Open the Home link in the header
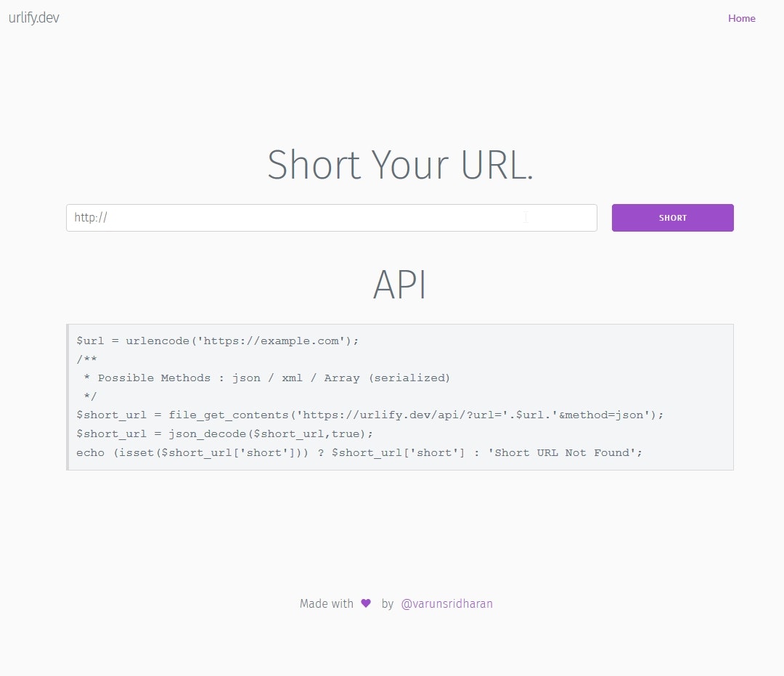This screenshot has width=784, height=676. pyautogui.click(x=741, y=18)
